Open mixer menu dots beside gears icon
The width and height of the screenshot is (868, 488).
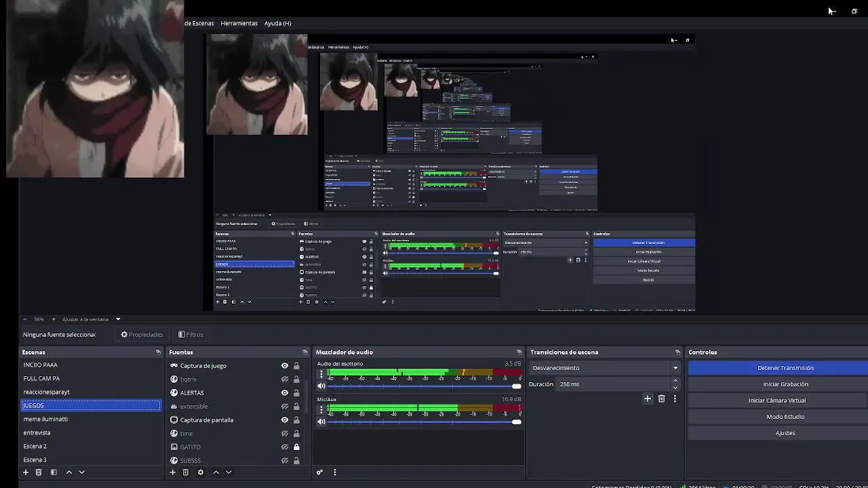(x=334, y=472)
